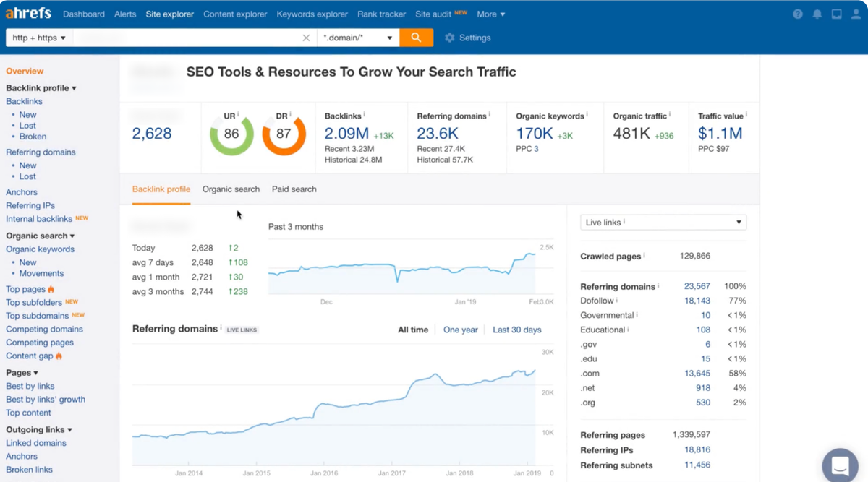
Task: Switch to the Paid search tab
Action: [x=294, y=189]
